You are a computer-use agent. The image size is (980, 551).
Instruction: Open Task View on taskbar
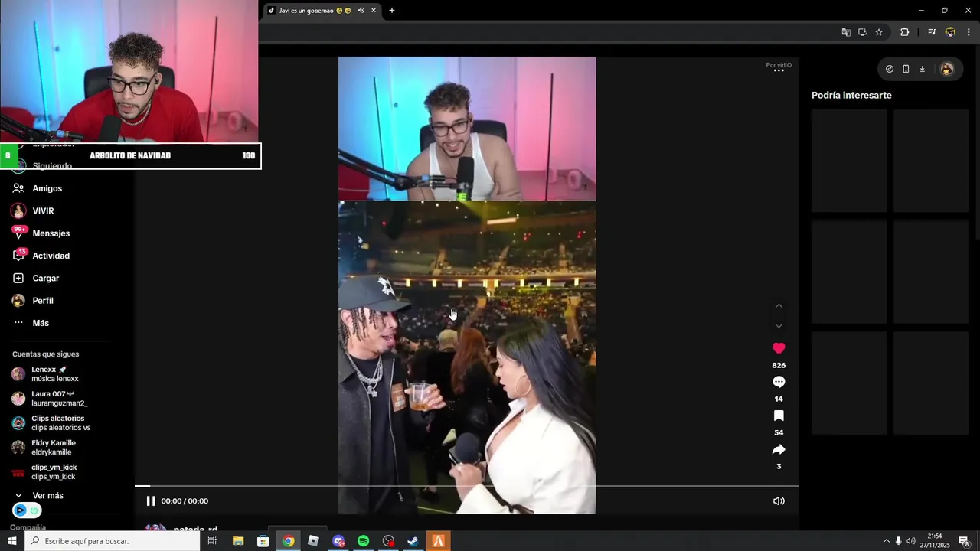(213, 541)
